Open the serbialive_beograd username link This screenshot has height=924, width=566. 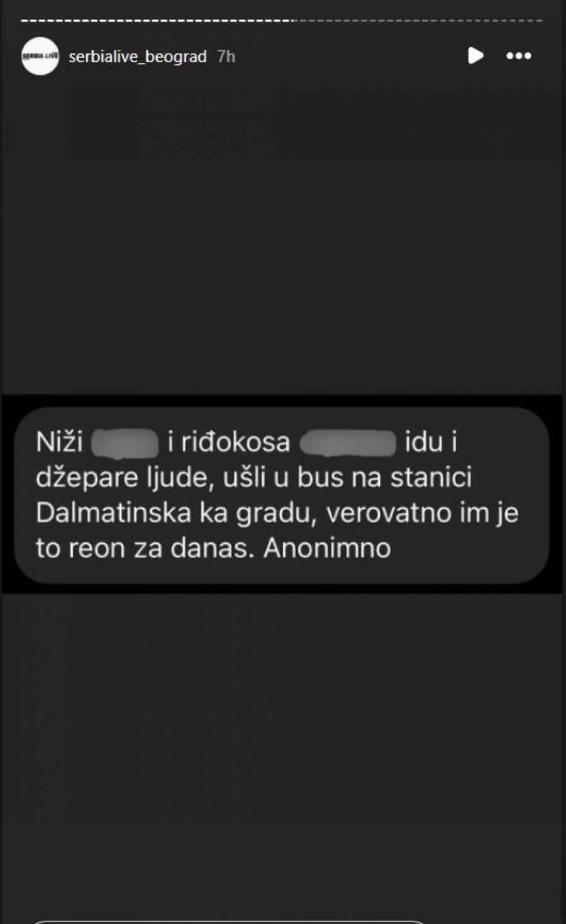point(138,57)
